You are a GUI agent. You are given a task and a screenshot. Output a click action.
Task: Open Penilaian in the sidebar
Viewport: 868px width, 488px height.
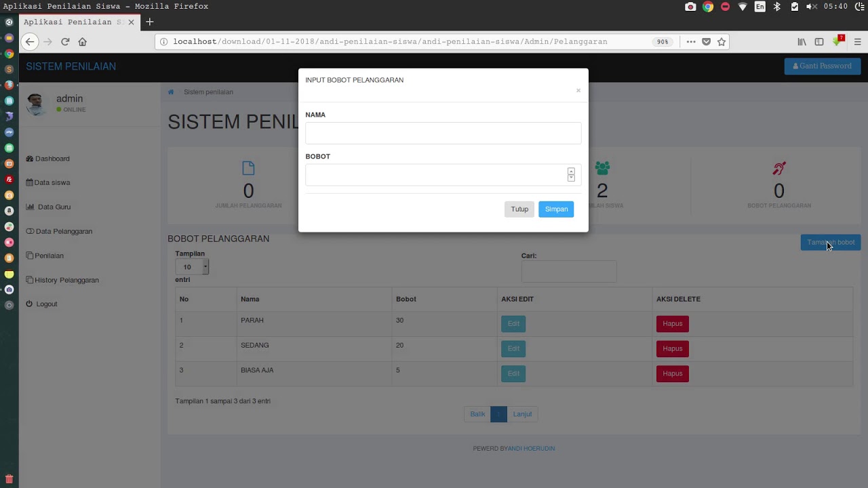coord(45,256)
